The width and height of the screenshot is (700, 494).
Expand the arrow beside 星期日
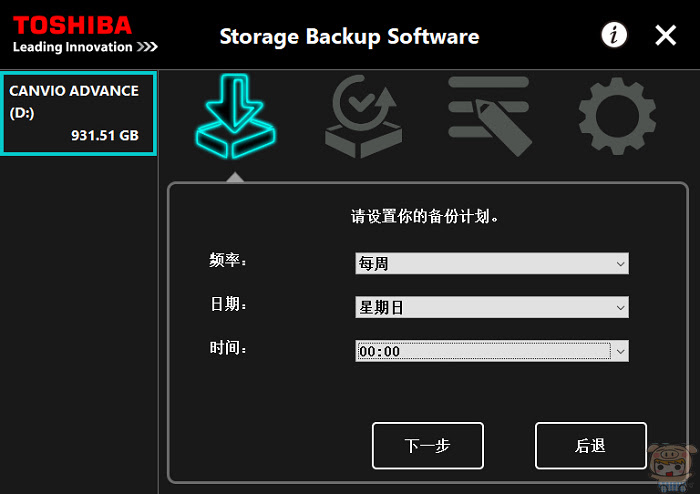(621, 307)
